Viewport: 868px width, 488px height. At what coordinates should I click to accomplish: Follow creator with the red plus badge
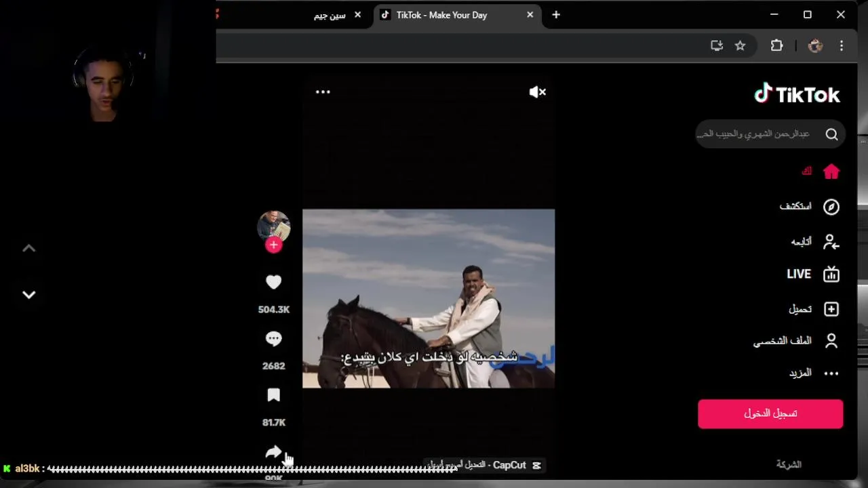[273, 245]
